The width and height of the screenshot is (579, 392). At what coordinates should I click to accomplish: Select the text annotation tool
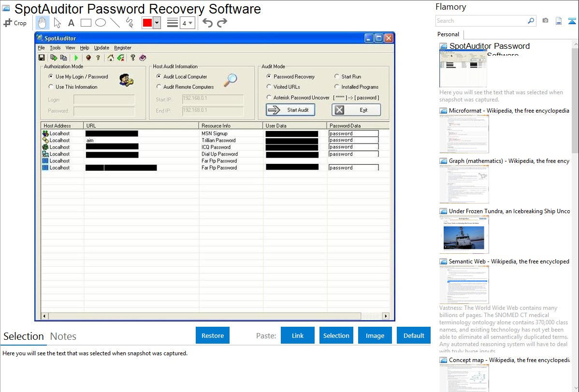(71, 23)
